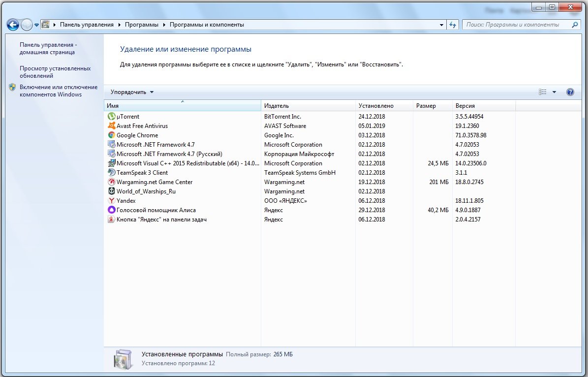
Task: Select Голосовой помощник Алиса entry name
Action: click(x=156, y=211)
